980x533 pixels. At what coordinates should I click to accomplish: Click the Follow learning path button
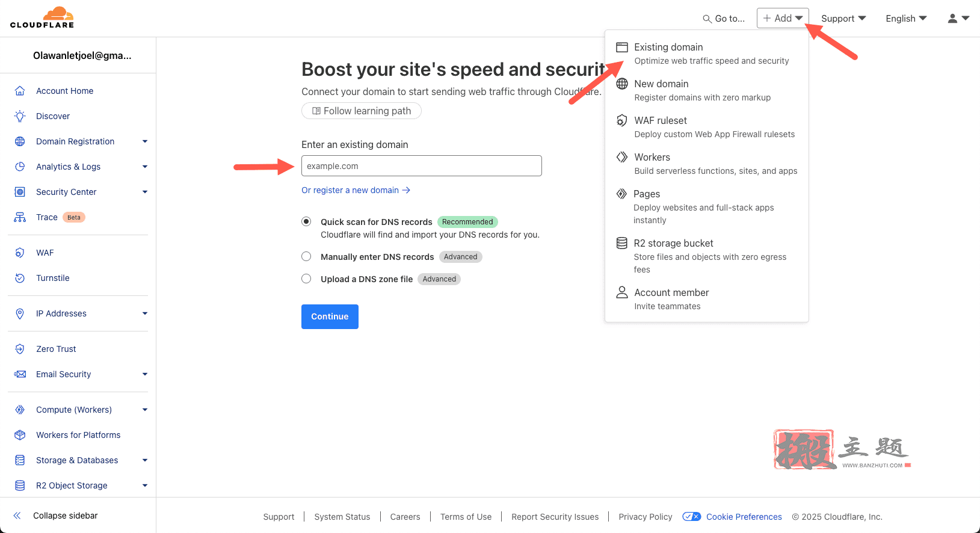(x=362, y=111)
